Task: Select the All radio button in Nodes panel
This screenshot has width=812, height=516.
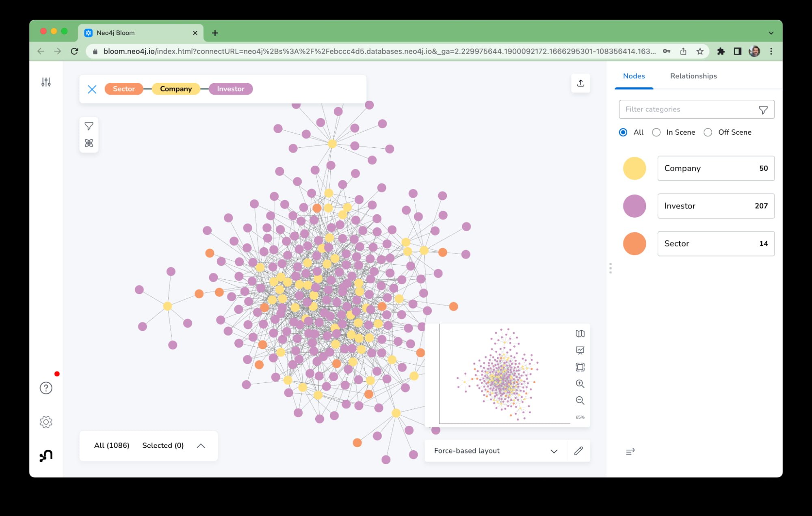Action: pos(623,132)
